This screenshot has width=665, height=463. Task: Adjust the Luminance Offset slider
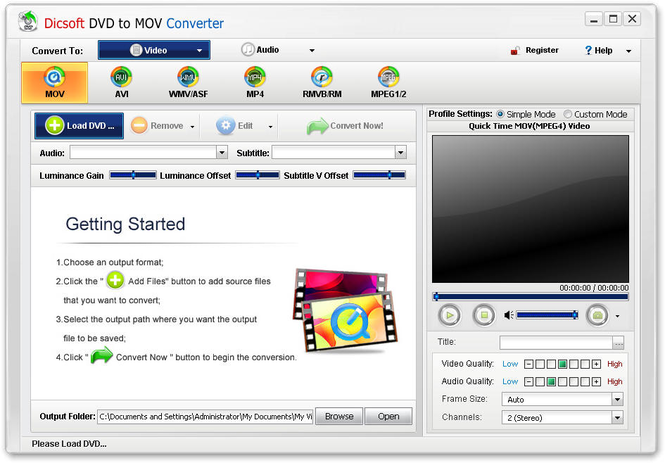tap(257, 175)
